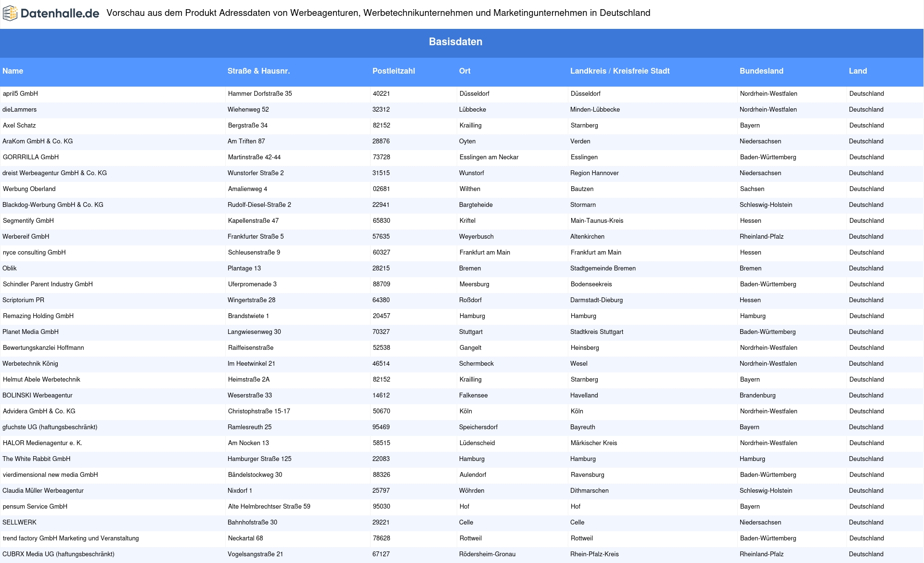Click the Postleitzahl column header
The image size is (924, 563).
pos(394,71)
